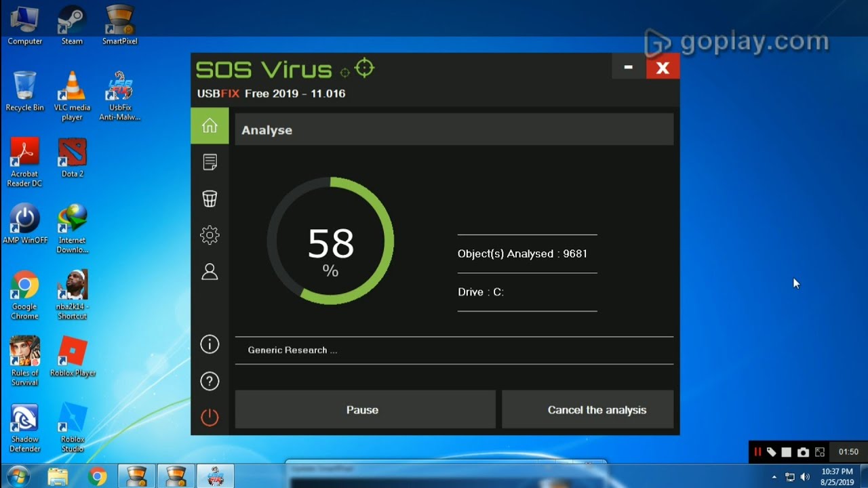Open Internet Download Manager shortcut

click(72, 229)
